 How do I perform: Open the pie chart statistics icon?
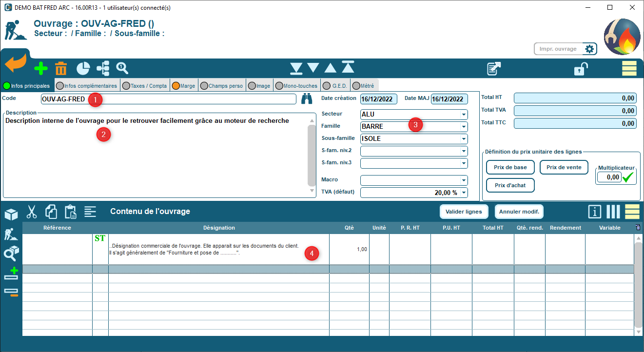pos(83,69)
